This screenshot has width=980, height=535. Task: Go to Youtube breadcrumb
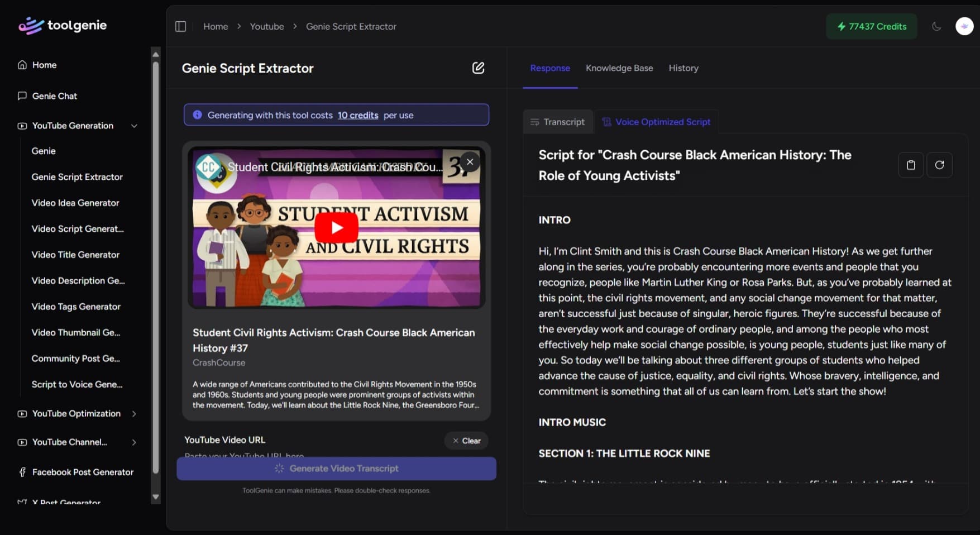pyautogui.click(x=267, y=26)
